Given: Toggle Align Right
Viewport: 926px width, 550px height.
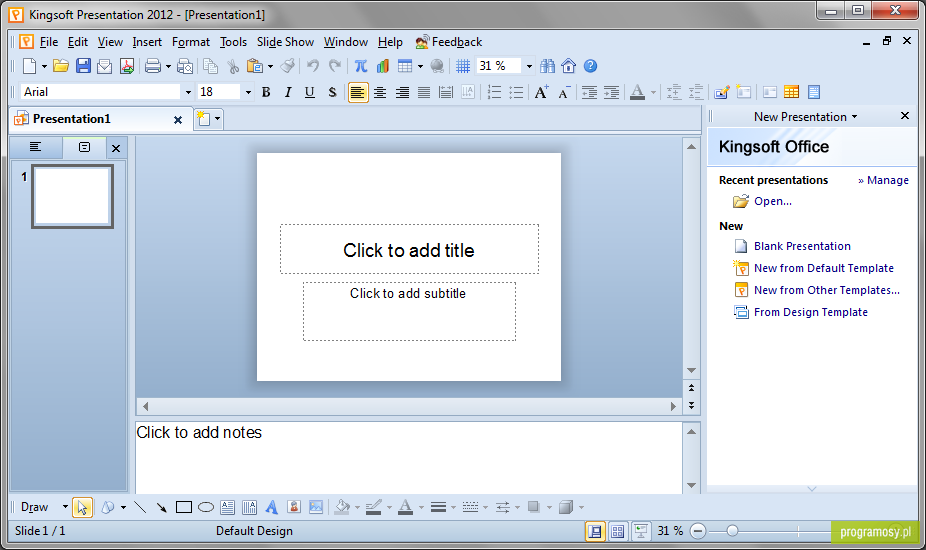Looking at the screenshot, I should pyautogui.click(x=402, y=92).
